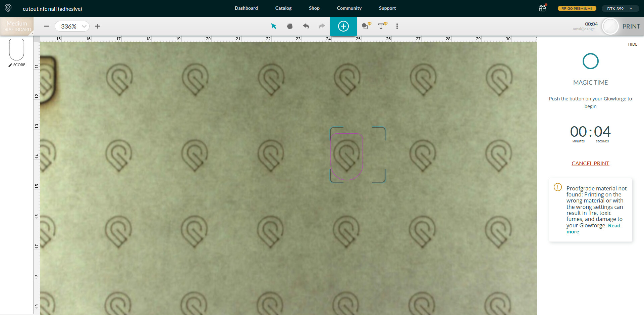The width and height of the screenshot is (644, 315).
Task: Open the Dashboard menu
Action: click(246, 8)
